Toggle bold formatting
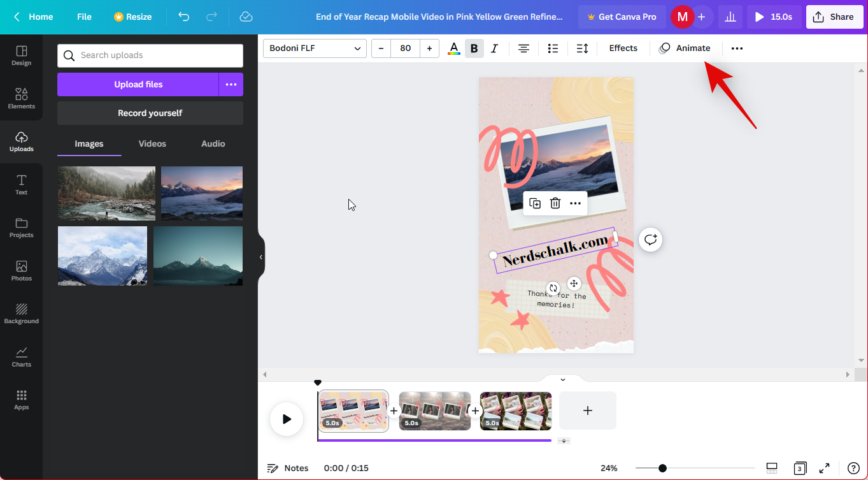This screenshot has width=868, height=480. coord(474,48)
